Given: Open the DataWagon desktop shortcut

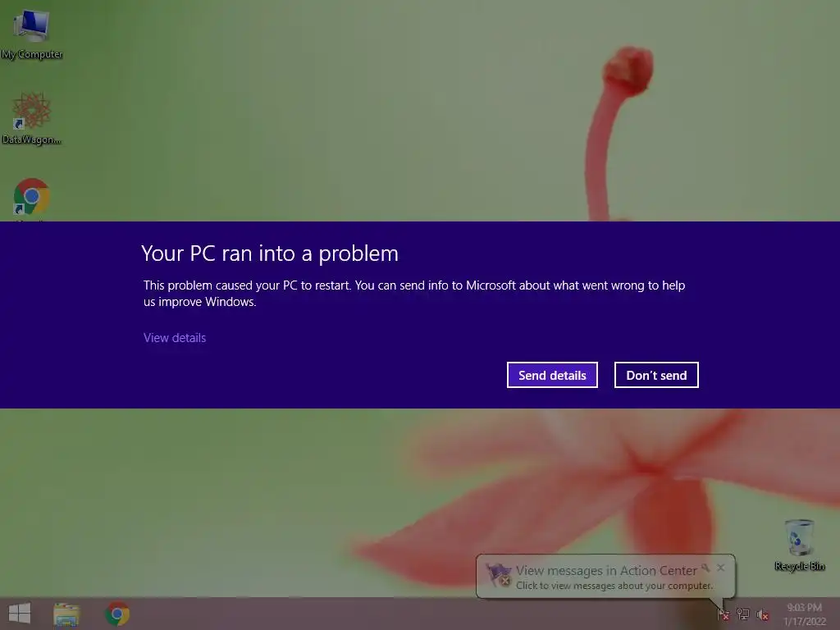Looking at the screenshot, I should (x=31, y=118).
